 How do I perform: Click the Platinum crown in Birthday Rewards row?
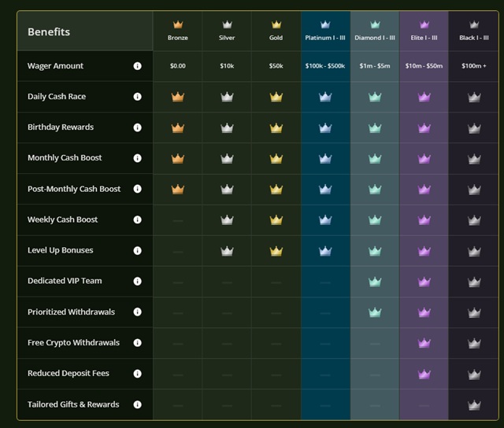pos(325,127)
